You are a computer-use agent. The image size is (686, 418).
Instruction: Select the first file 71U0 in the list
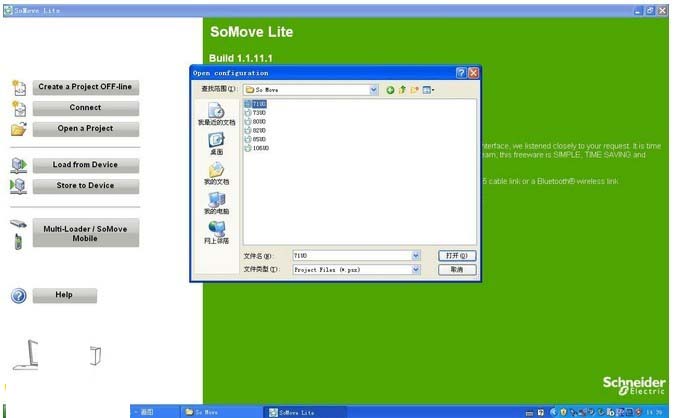point(256,104)
